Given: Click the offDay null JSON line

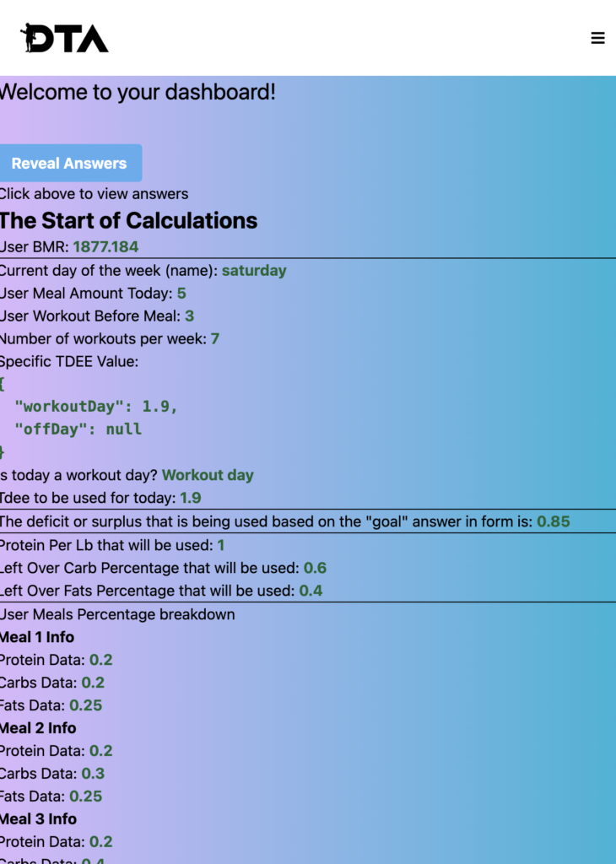Looking at the screenshot, I should [x=78, y=429].
